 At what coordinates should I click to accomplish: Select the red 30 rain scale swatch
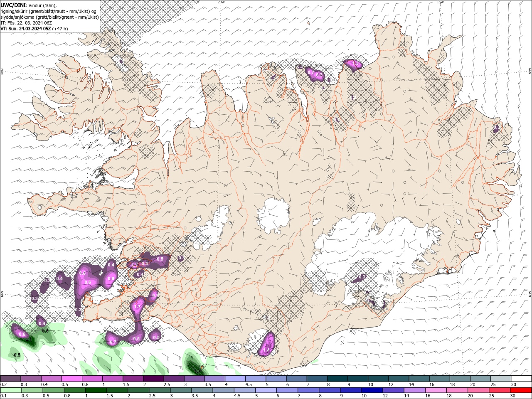point(521,390)
